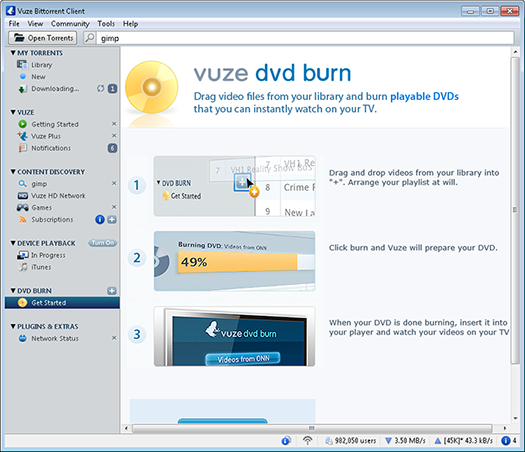Click the Subscriptions RSS icon
525x452 pixels.
(x=23, y=219)
